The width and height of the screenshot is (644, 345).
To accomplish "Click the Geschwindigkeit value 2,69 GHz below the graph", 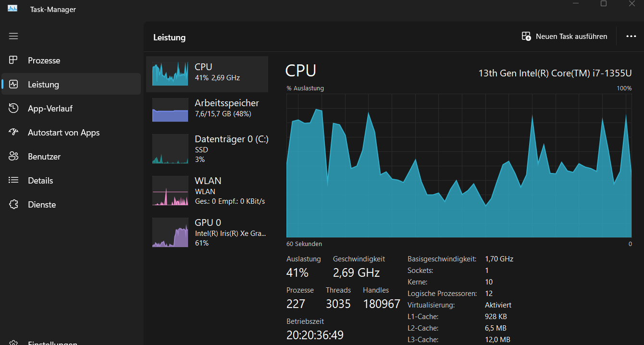I will (x=356, y=273).
